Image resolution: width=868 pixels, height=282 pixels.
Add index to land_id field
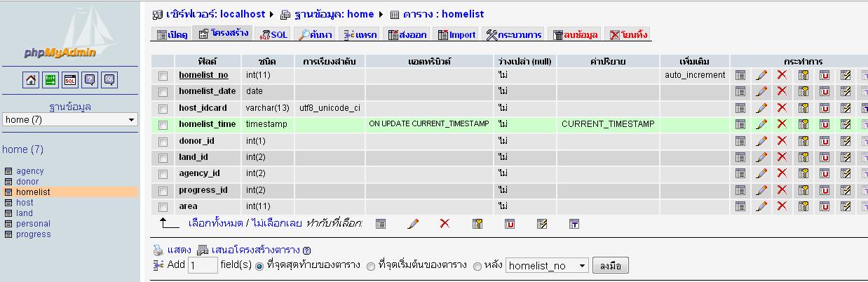click(846, 157)
